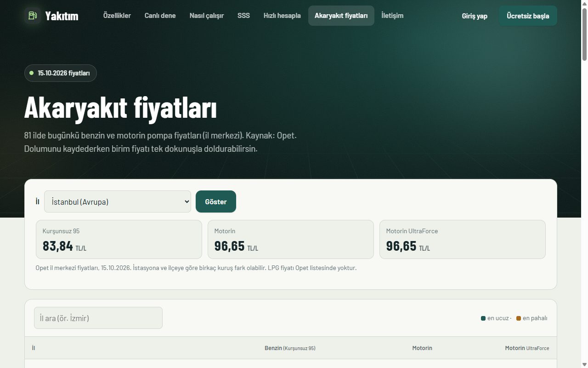The image size is (588, 368).
Task: Go to Canlı dene section
Action: click(x=160, y=16)
